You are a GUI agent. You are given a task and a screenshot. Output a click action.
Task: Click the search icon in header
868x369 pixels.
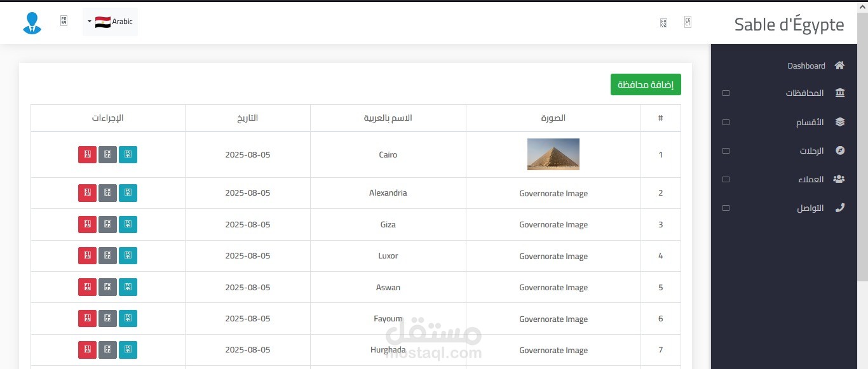(x=663, y=23)
